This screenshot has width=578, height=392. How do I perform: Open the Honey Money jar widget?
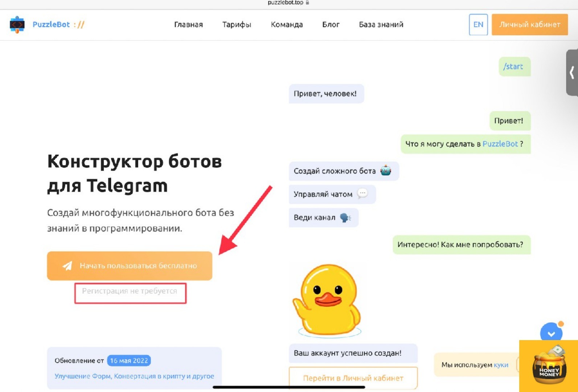pos(549,366)
